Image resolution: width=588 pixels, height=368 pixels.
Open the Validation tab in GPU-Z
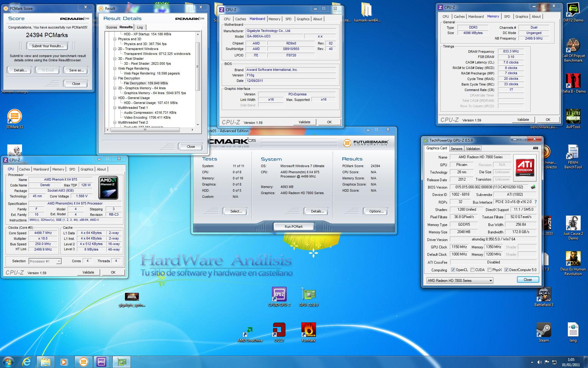(473, 149)
